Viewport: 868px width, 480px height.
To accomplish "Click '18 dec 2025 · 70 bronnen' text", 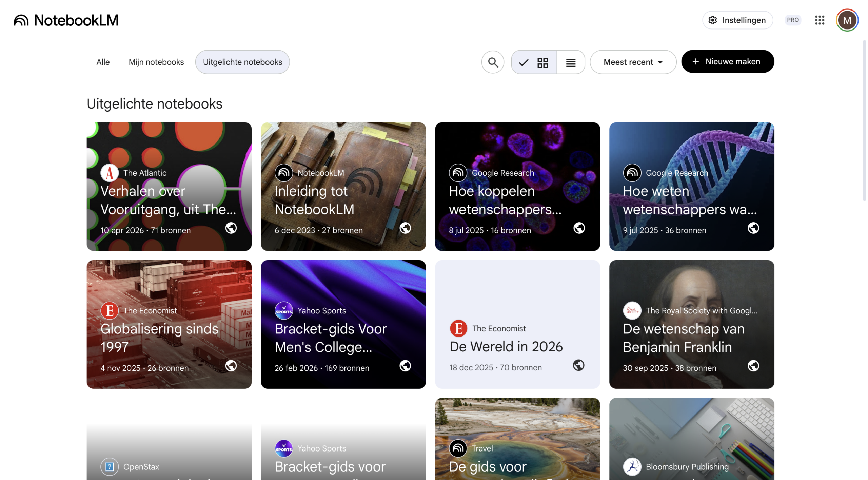I will pos(495,367).
